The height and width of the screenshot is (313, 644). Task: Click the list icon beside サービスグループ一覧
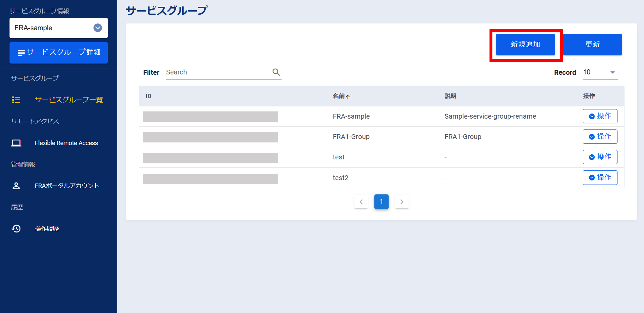(x=16, y=100)
